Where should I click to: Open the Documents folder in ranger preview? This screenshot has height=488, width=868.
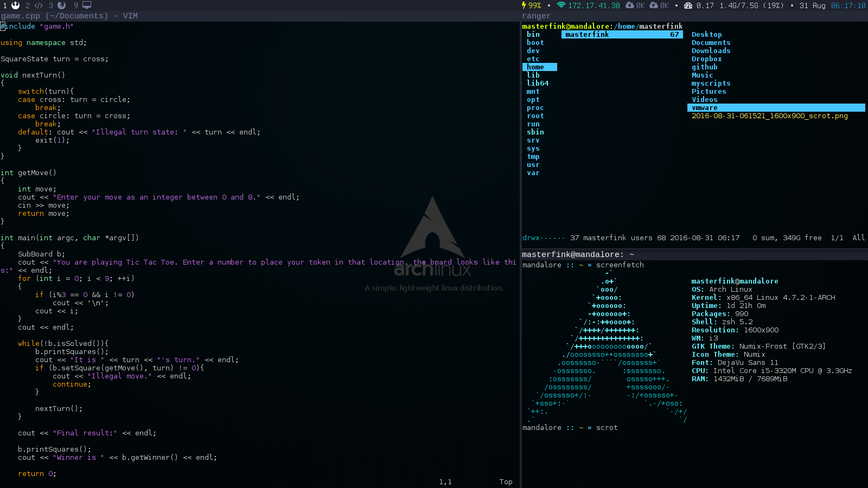point(711,42)
